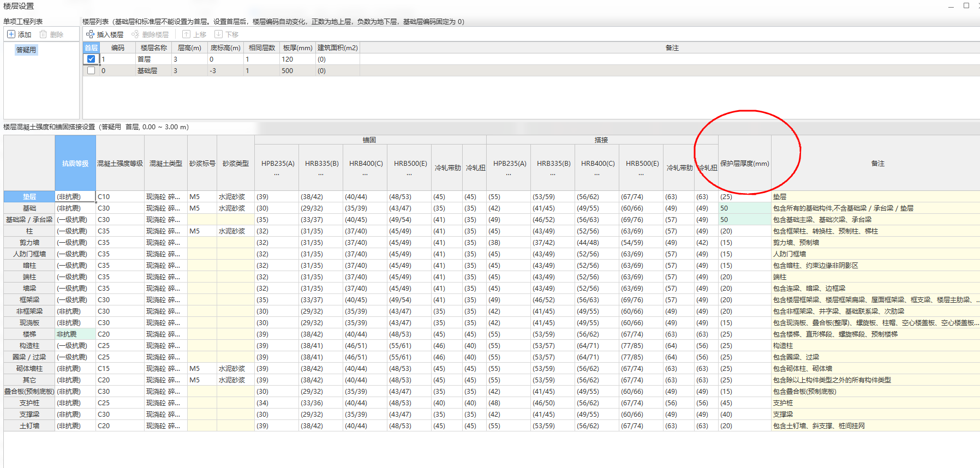Click the 抗震等级 column header
This screenshot has width=980, height=468.
pyautogui.click(x=75, y=163)
